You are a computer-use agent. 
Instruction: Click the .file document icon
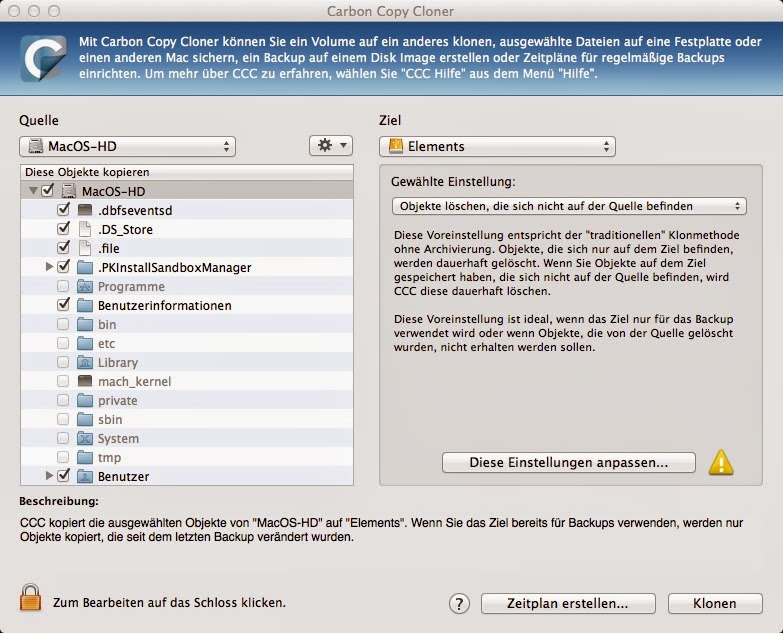(x=85, y=248)
